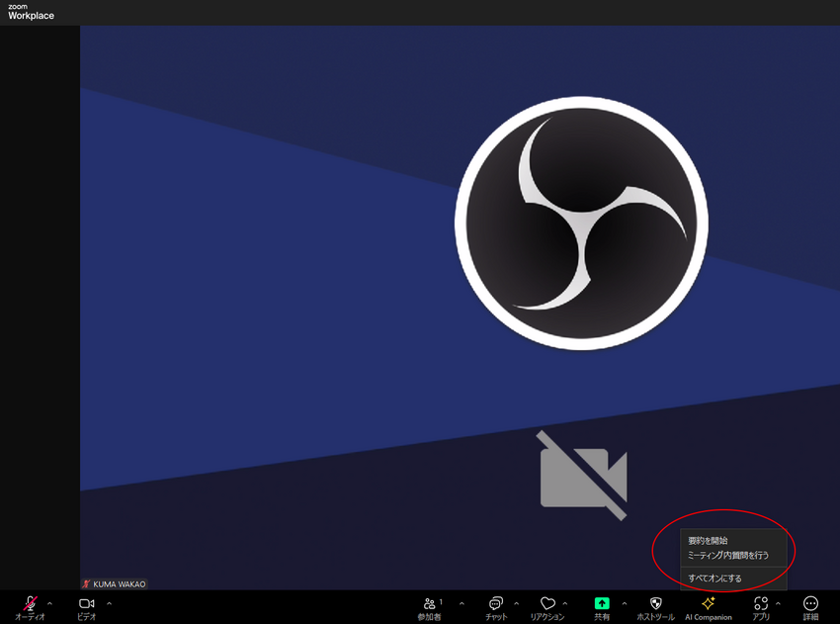Click the Zoom Workplace logo
The height and width of the screenshot is (624, 840).
[31, 12]
